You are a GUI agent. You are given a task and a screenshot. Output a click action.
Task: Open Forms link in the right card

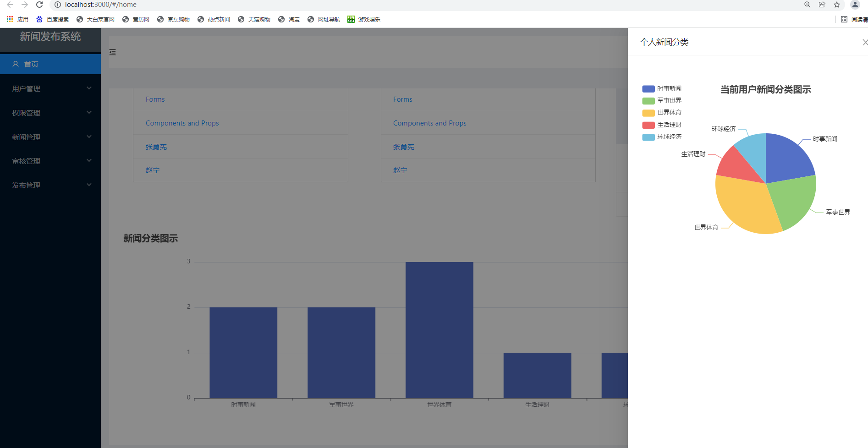(x=403, y=99)
